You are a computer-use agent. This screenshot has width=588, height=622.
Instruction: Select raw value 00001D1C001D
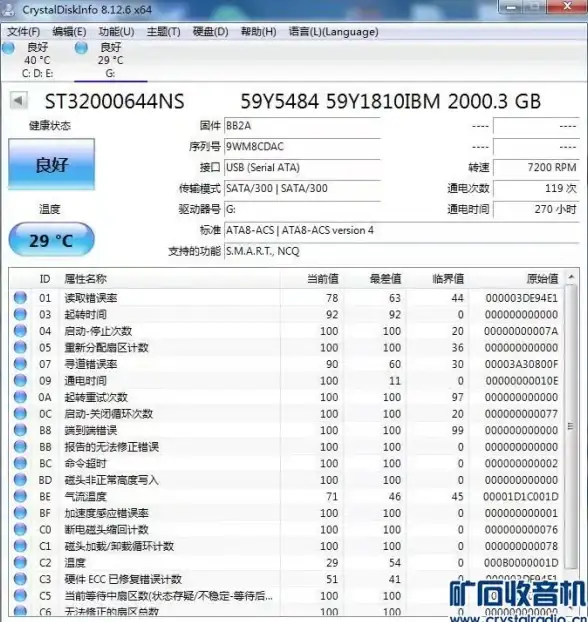pos(521,497)
